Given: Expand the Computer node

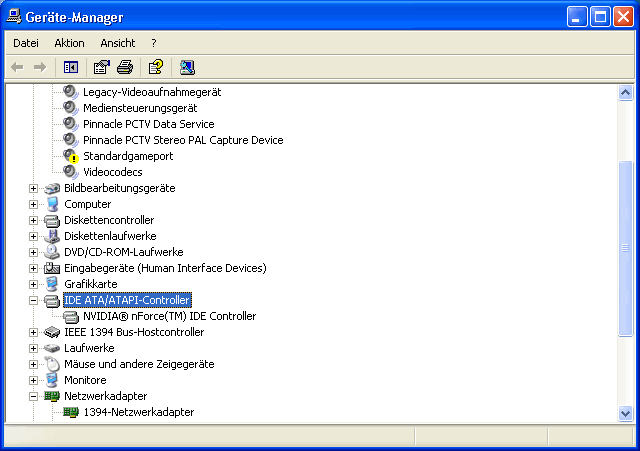Looking at the screenshot, I should (x=33, y=204).
